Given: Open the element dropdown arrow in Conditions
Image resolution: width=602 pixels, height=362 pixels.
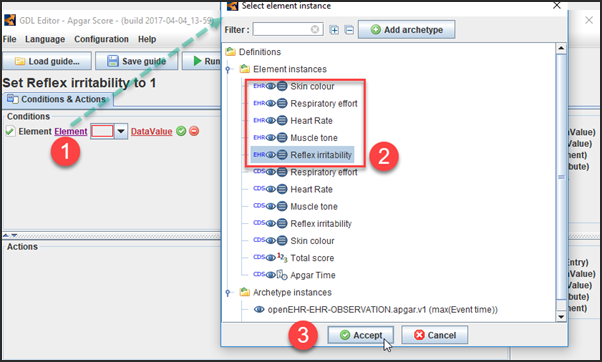Looking at the screenshot, I should pos(121,131).
